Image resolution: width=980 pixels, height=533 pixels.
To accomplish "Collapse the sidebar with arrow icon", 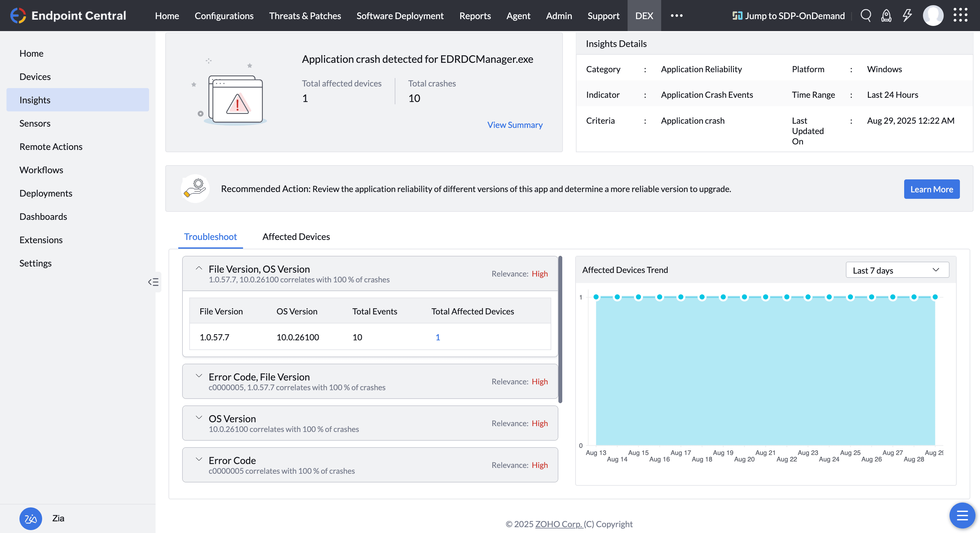I will 153,282.
